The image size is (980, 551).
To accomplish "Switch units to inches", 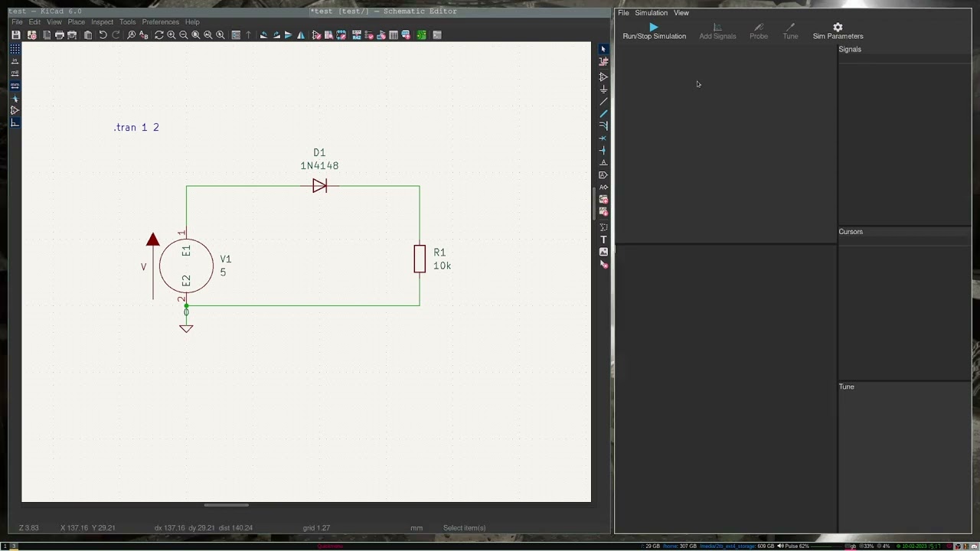I will 15,60.
